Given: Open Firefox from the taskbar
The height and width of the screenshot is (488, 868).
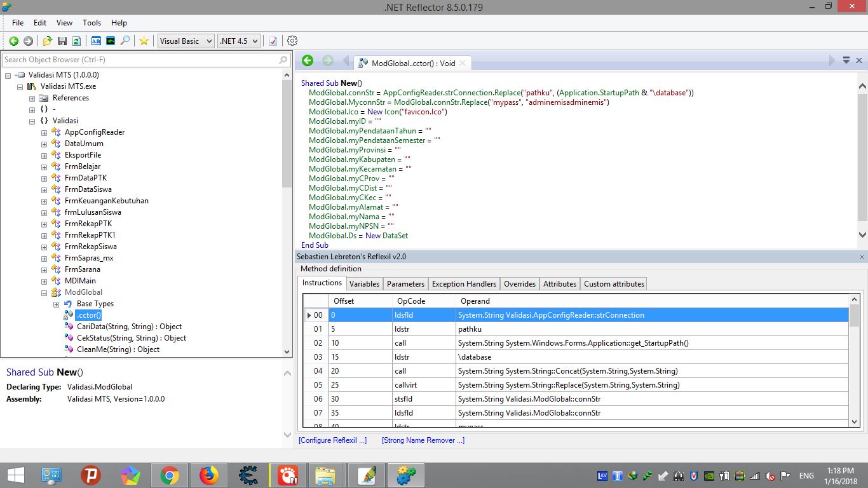Looking at the screenshot, I should (208, 475).
